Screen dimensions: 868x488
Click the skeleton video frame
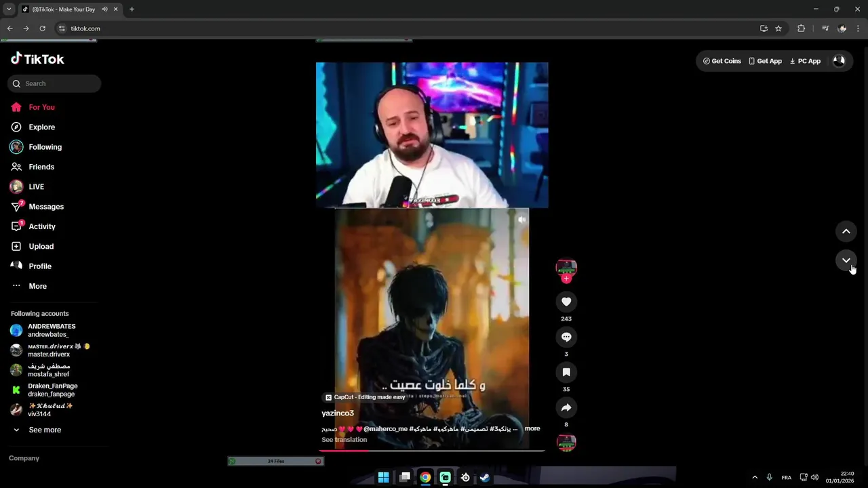432,328
